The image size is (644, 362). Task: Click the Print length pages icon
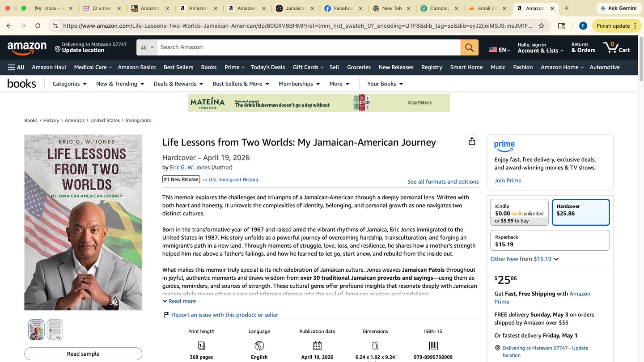(201, 345)
